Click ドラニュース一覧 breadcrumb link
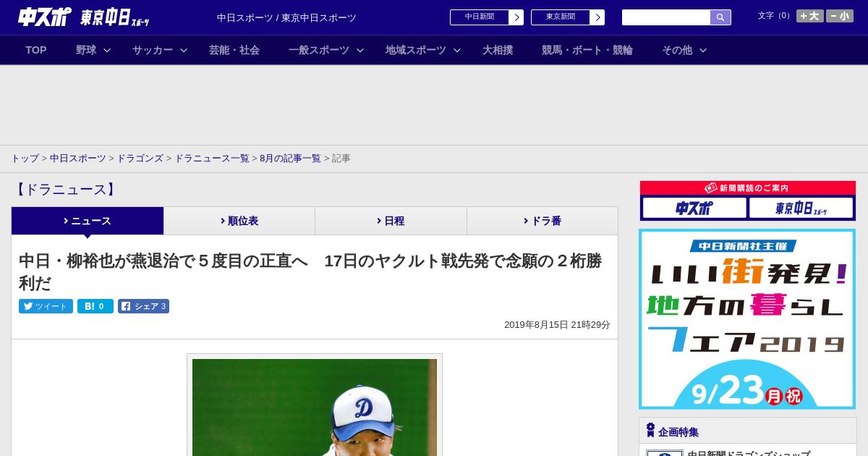 click(212, 158)
